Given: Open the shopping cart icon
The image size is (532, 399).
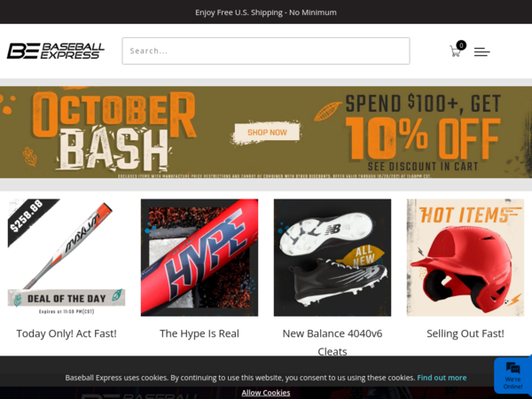Looking at the screenshot, I should (455, 51).
